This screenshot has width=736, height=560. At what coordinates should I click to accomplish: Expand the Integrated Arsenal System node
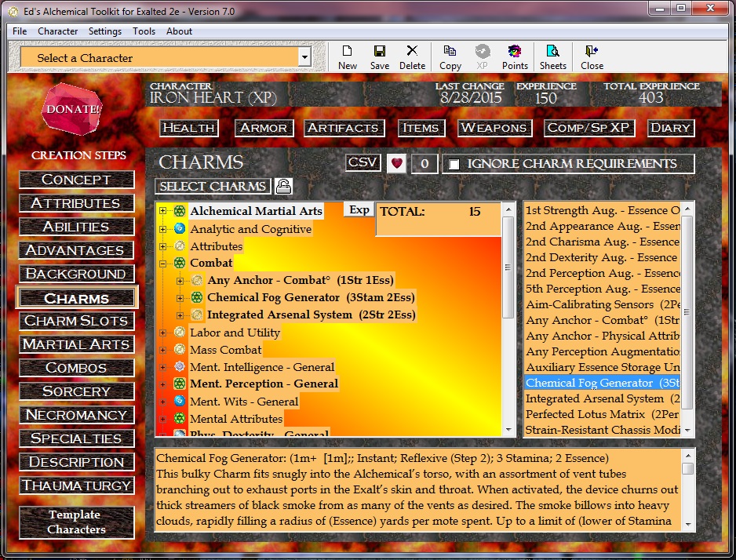[180, 315]
